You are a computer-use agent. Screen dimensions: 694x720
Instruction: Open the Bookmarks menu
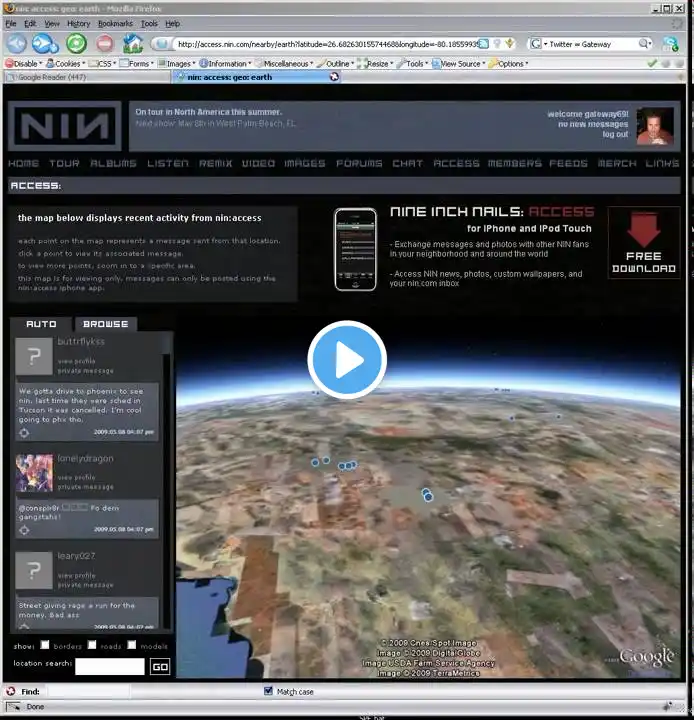point(115,23)
